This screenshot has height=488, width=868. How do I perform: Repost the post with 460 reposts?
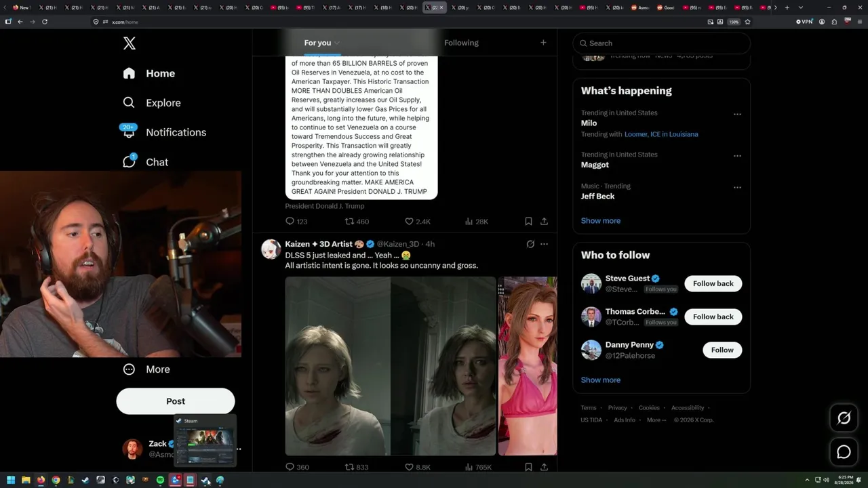click(357, 222)
